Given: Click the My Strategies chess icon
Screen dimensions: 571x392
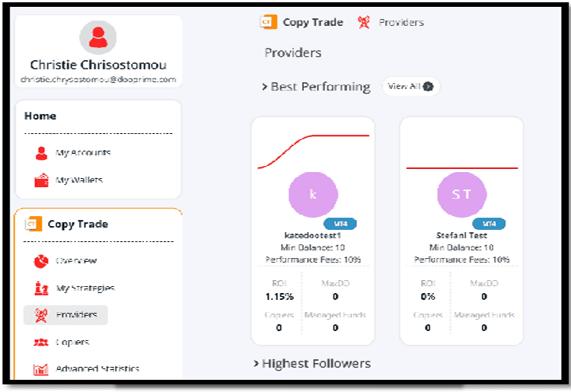Looking at the screenshot, I should click(x=41, y=288).
